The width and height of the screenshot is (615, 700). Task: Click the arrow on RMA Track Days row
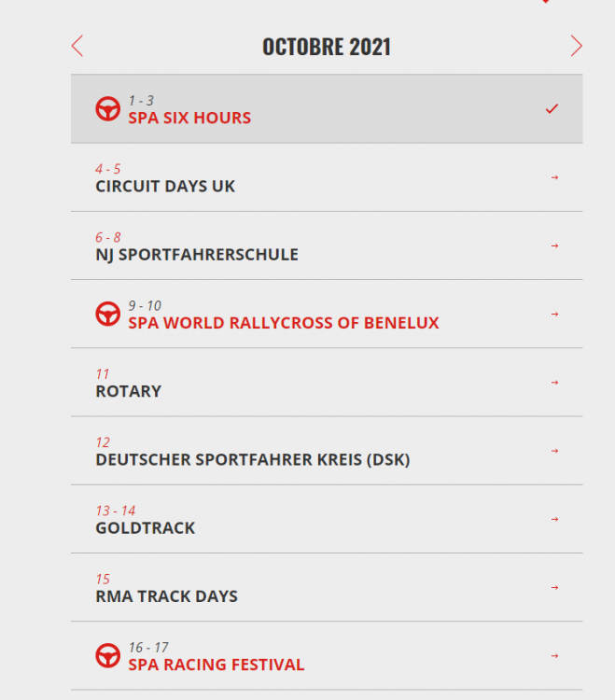coord(554,587)
